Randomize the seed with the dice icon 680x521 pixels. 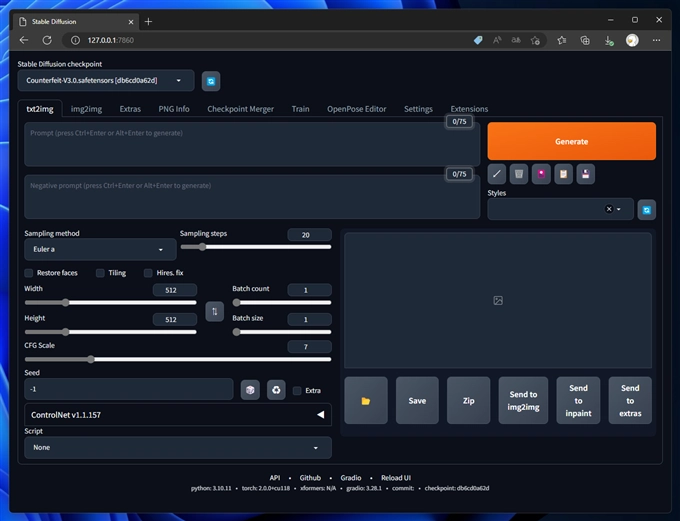[250, 390]
